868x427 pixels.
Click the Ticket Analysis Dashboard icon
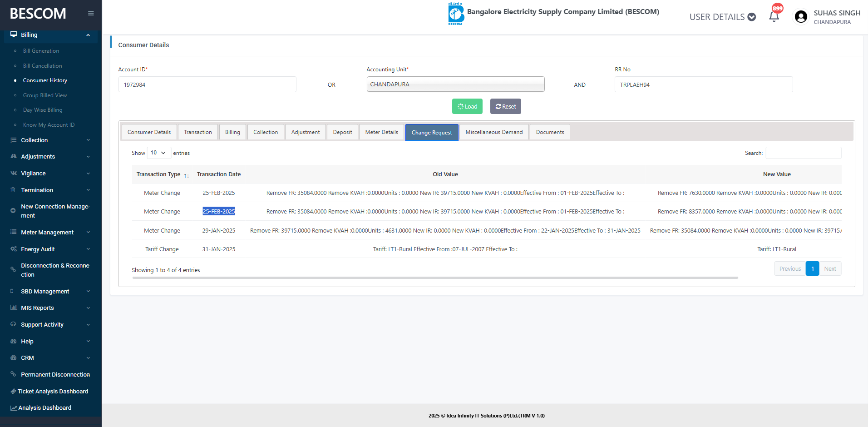14,391
